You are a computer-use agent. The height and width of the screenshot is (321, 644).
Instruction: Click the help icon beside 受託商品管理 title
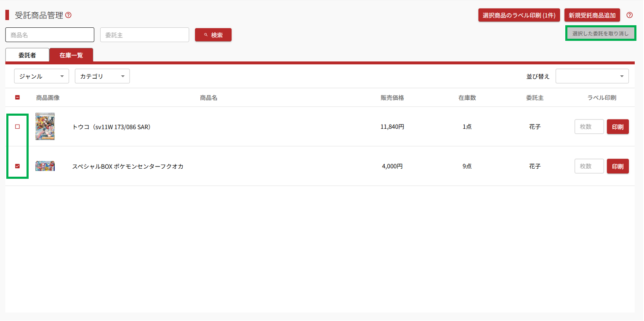click(x=68, y=16)
